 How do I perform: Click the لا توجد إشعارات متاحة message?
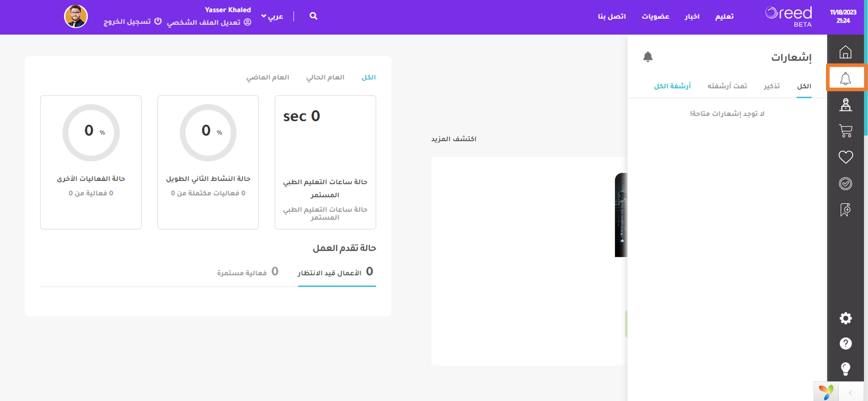click(727, 114)
